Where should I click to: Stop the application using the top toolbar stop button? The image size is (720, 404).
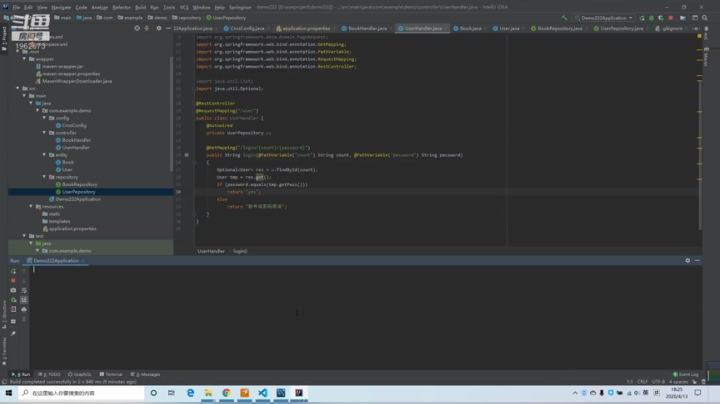point(671,18)
